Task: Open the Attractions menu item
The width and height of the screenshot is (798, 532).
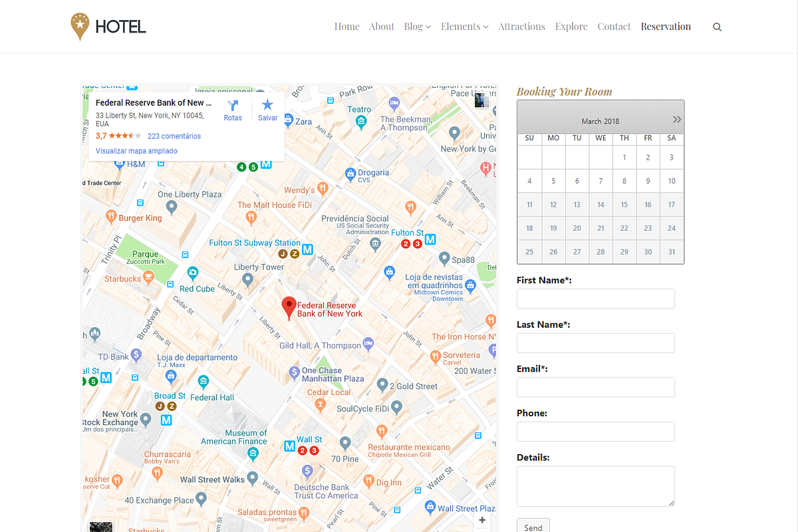Action: pyautogui.click(x=522, y=27)
